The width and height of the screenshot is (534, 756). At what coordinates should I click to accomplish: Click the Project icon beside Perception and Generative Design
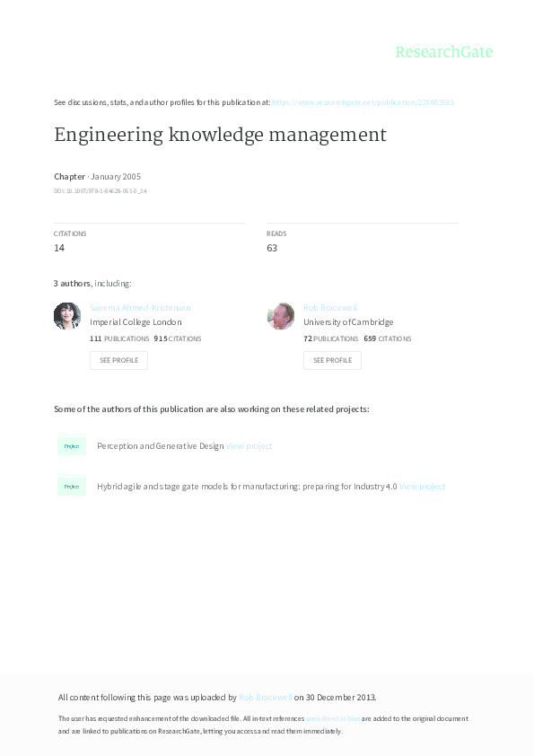(x=72, y=445)
